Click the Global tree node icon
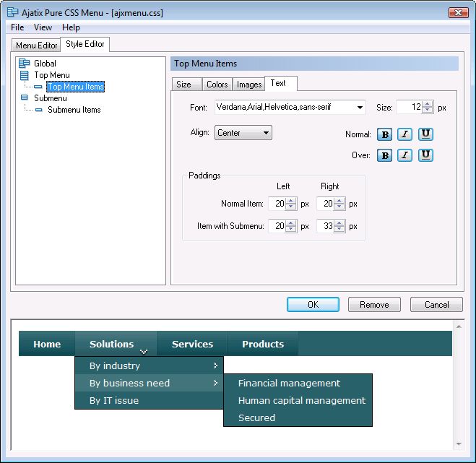 (25, 64)
